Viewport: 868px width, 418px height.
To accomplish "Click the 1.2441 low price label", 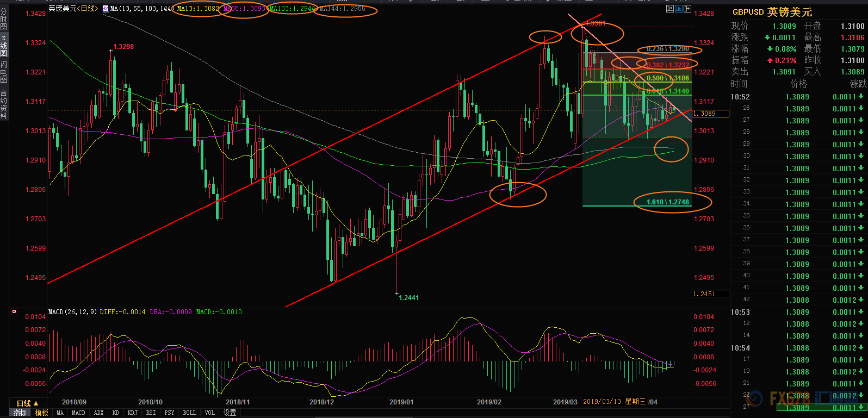I will [x=409, y=298].
